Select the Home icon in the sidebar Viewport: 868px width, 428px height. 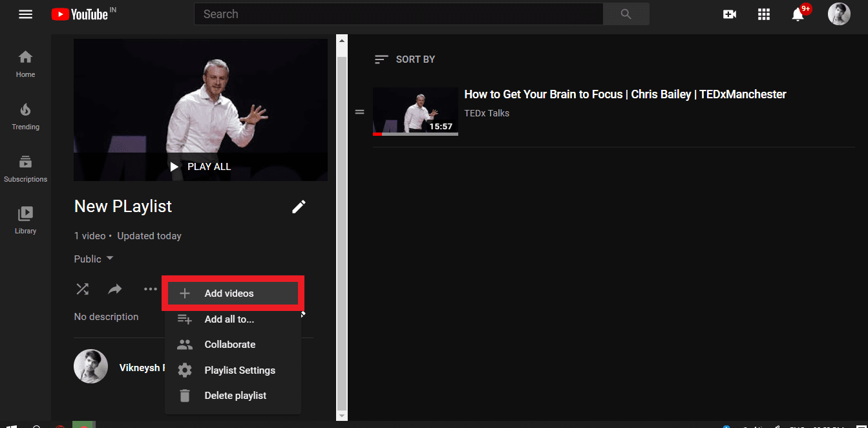[25, 63]
